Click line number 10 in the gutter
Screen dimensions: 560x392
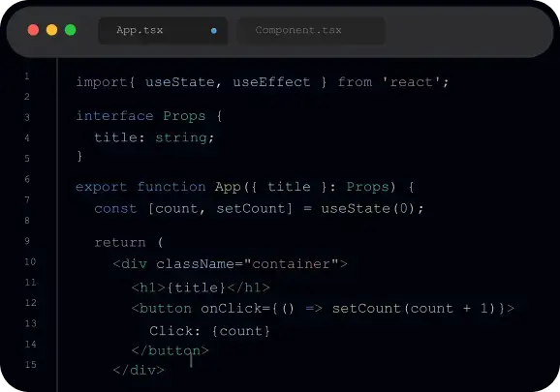coord(30,261)
